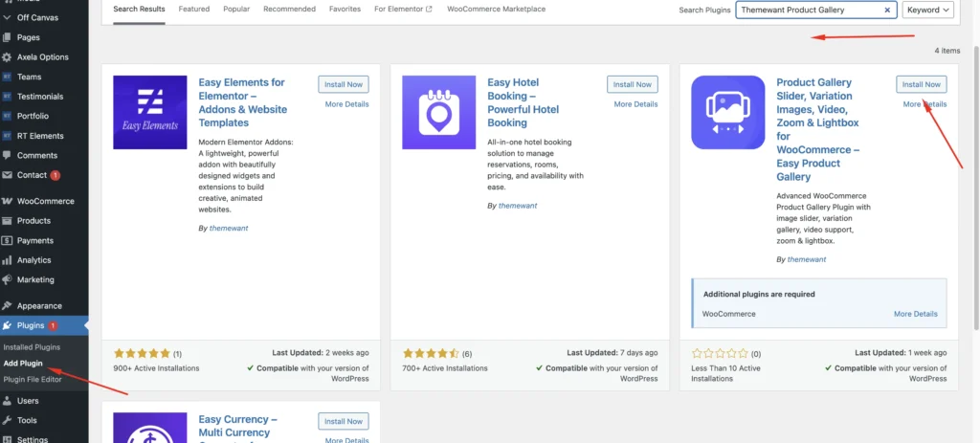Image resolution: width=980 pixels, height=443 pixels.
Task: Click the Easy Elements plugin thumbnail
Action: click(x=150, y=113)
